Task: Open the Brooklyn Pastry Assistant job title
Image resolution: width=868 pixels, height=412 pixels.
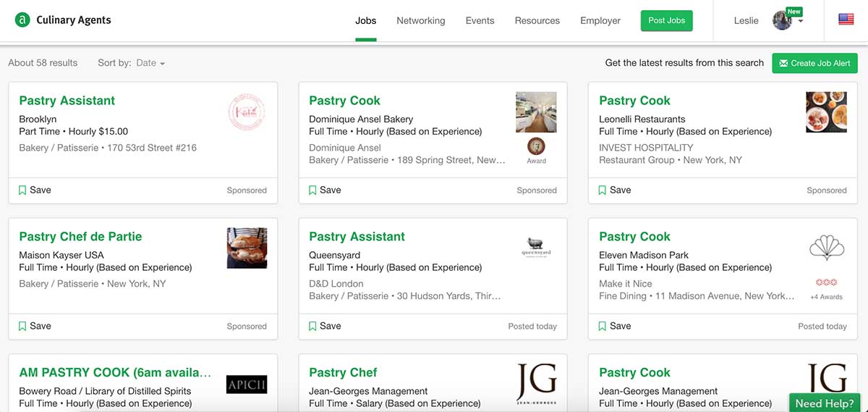Action: point(67,101)
